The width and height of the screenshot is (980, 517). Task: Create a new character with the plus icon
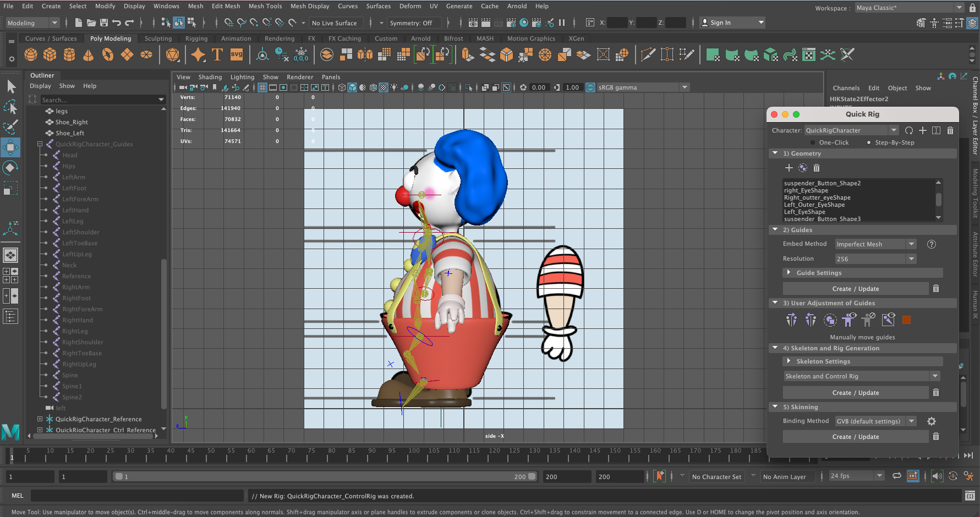tap(923, 130)
